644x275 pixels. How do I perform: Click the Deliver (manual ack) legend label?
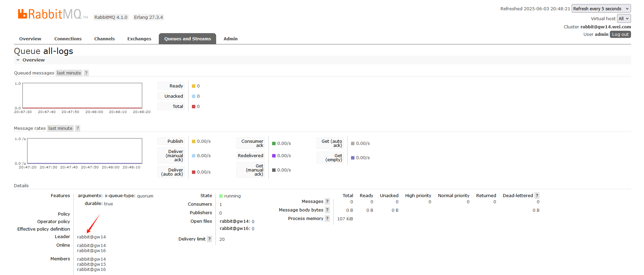pos(171,155)
